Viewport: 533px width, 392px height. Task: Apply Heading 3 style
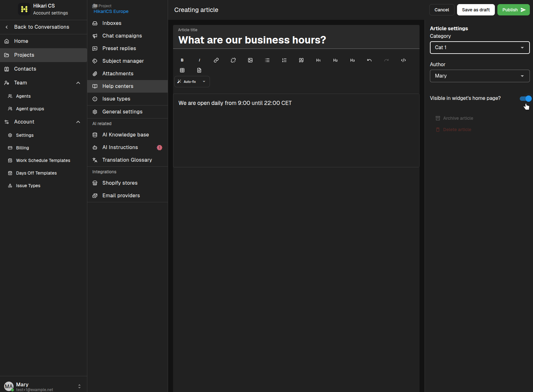coord(352,60)
